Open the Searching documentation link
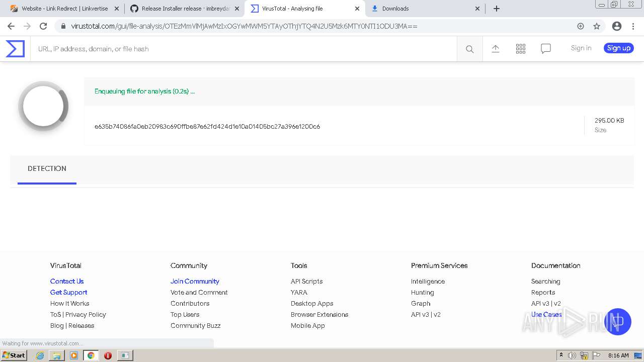This screenshot has height=362, width=644. [546, 281]
